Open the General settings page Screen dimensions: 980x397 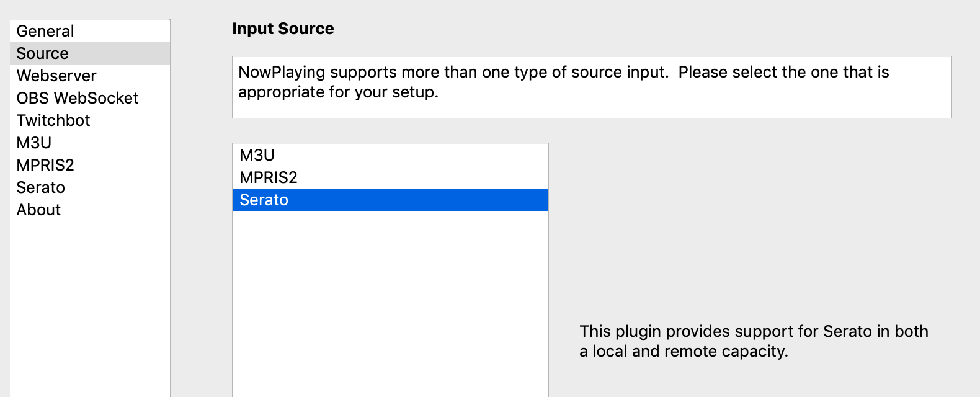[45, 31]
